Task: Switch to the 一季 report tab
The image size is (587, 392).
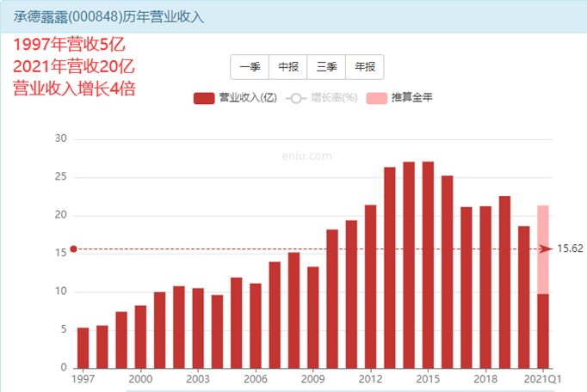Action: pos(250,67)
